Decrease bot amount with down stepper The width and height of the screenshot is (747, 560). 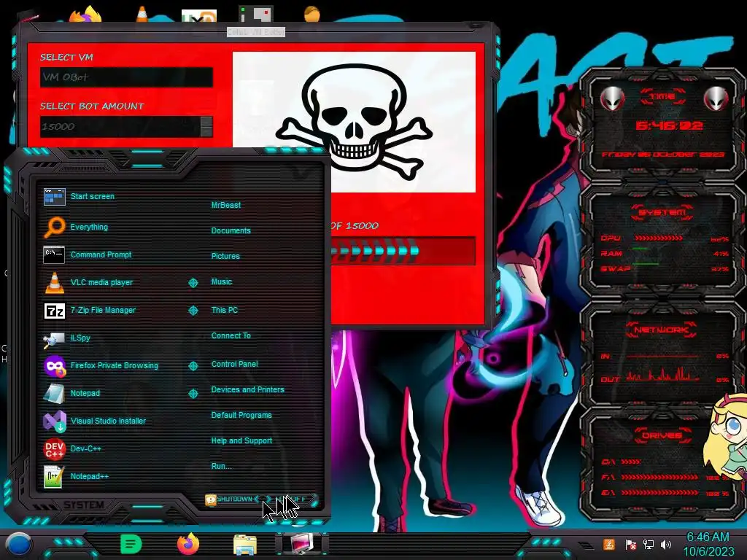click(206, 132)
